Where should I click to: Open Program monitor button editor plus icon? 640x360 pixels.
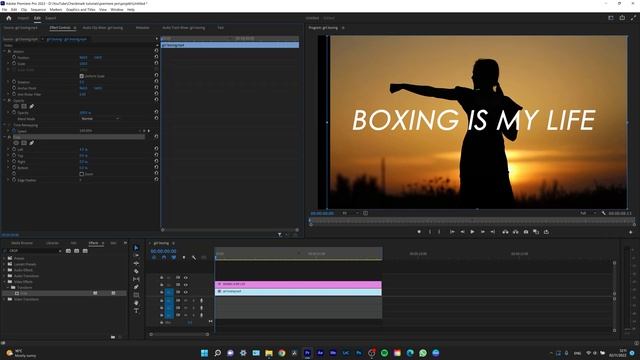pos(631,232)
